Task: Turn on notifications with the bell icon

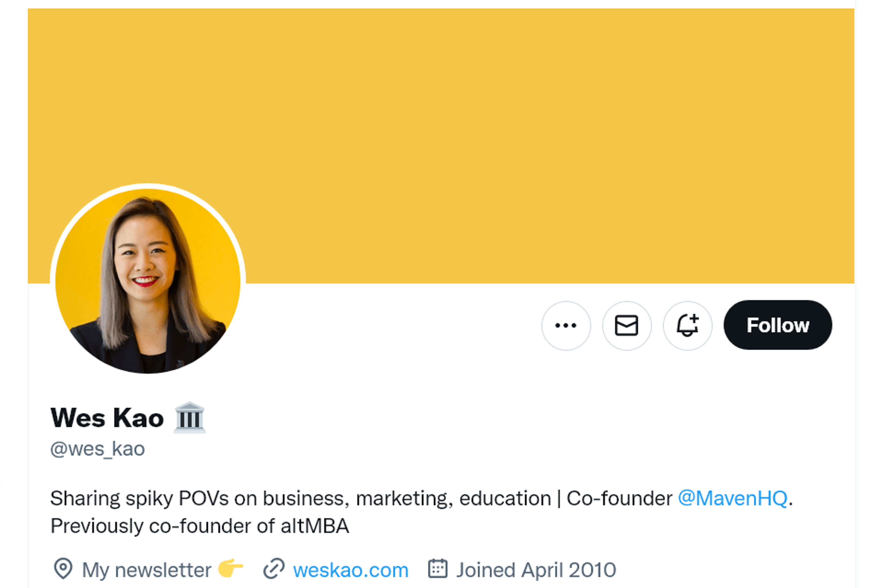Action: [687, 325]
